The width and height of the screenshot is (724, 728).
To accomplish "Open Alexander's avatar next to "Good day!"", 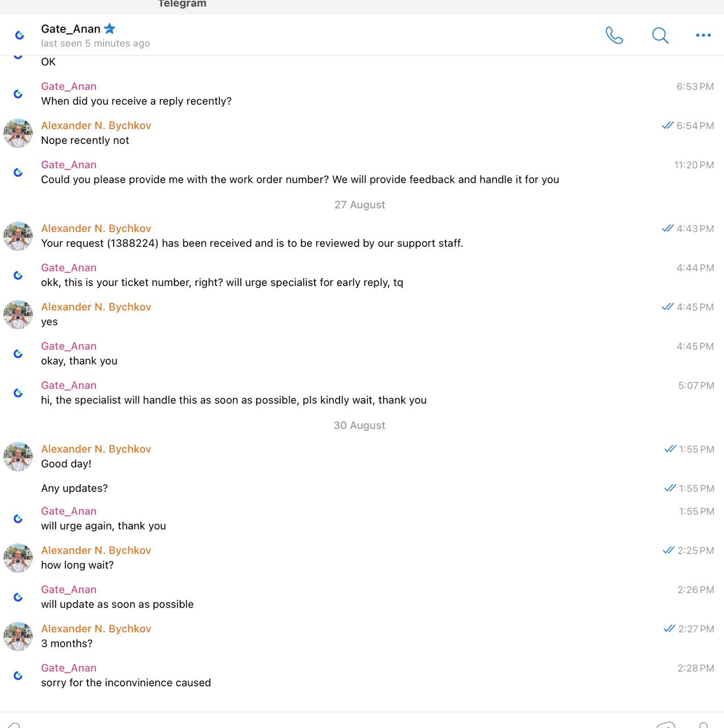I will pos(18,457).
